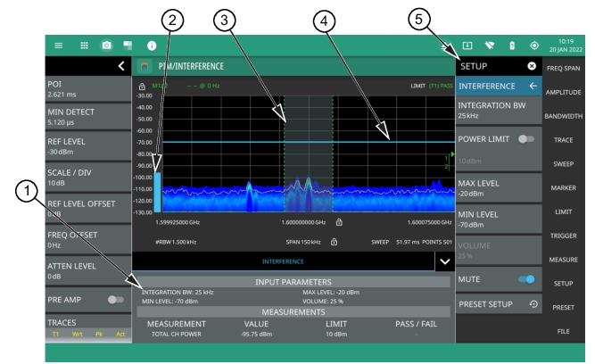Close the SETUP panel

[532, 66]
